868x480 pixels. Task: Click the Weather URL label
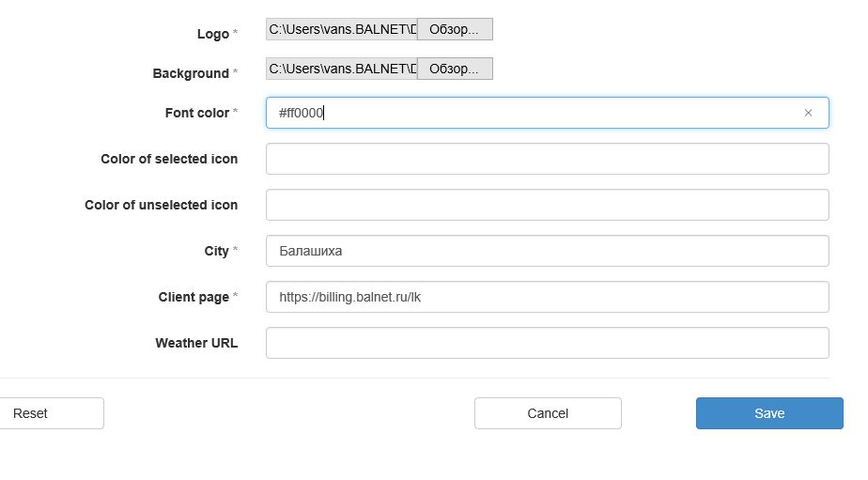[x=196, y=343]
